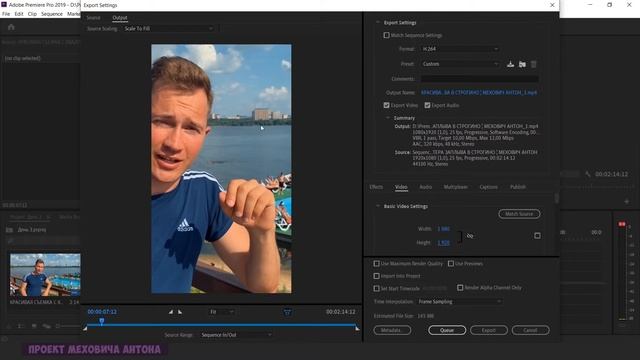
Task: Check Render Alpha Channel Only
Action: [x=460, y=288]
